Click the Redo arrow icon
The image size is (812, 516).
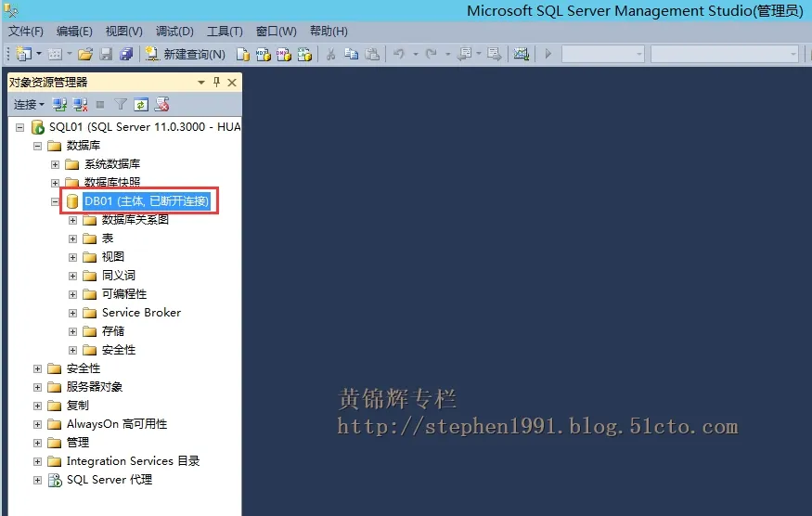click(x=431, y=53)
